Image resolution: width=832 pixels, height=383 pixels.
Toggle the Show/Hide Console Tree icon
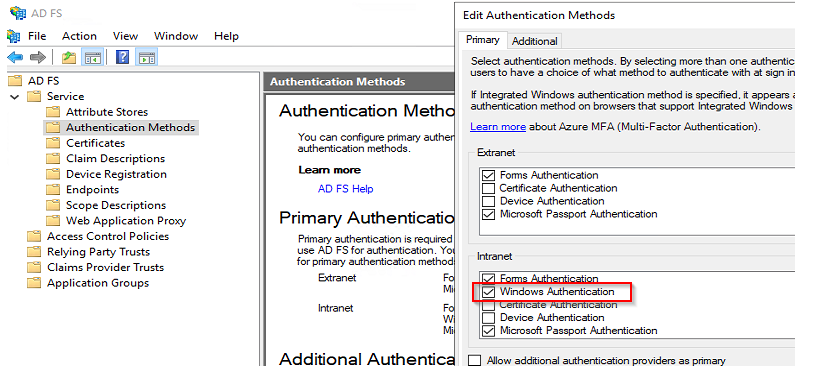(x=92, y=57)
